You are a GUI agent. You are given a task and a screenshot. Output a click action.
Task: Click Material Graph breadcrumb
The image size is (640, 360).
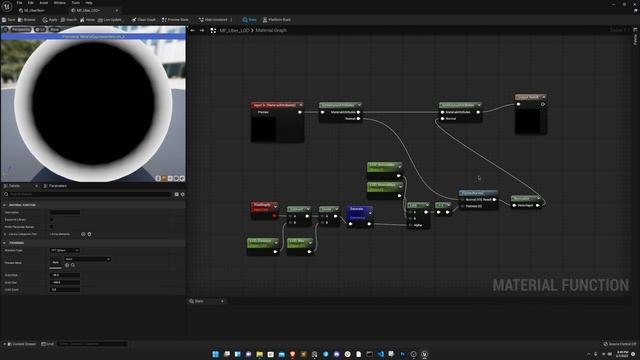coord(271,30)
